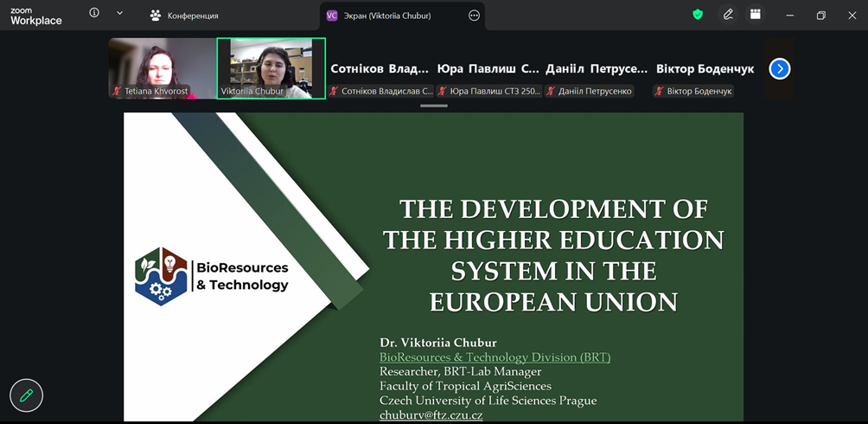Viewport: 868px width, 424px height.
Task: Click the meeting info icon
Action: 94,14
